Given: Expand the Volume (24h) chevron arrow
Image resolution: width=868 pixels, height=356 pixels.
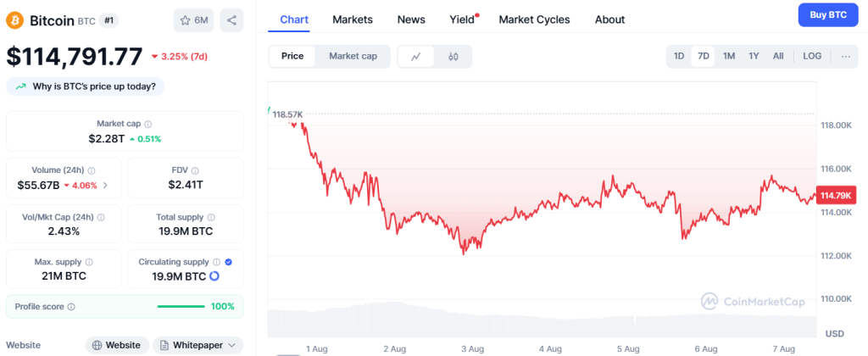Looking at the screenshot, I should 105,185.
